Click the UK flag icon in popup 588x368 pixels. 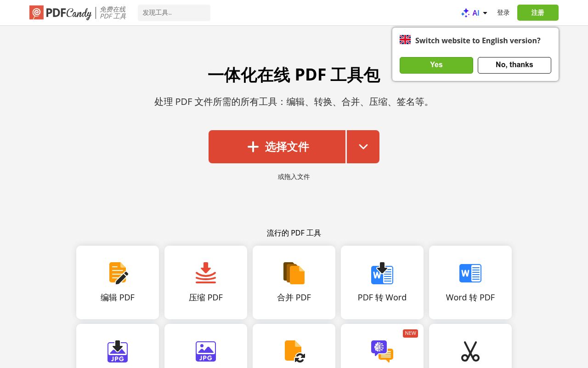click(x=405, y=40)
